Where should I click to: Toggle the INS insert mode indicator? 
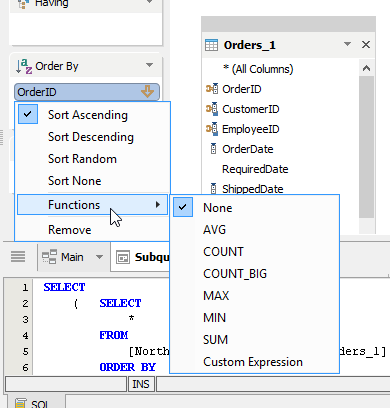141,384
